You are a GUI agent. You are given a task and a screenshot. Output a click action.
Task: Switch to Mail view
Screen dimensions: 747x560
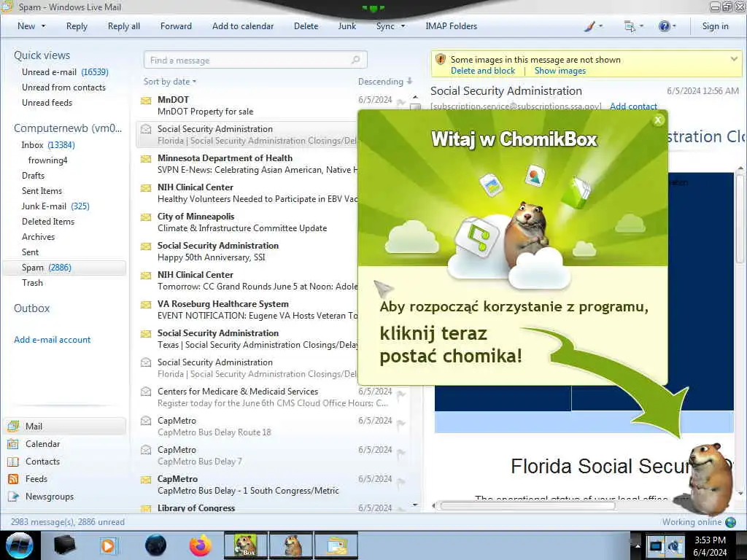(x=65, y=426)
